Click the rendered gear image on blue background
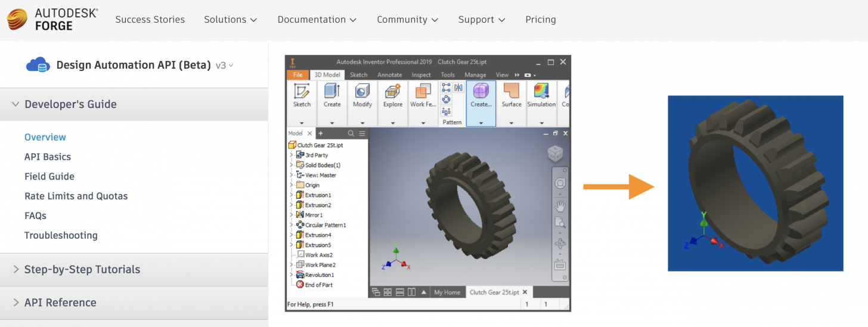The width and height of the screenshot is (868, 327). [x=755, y=183]
